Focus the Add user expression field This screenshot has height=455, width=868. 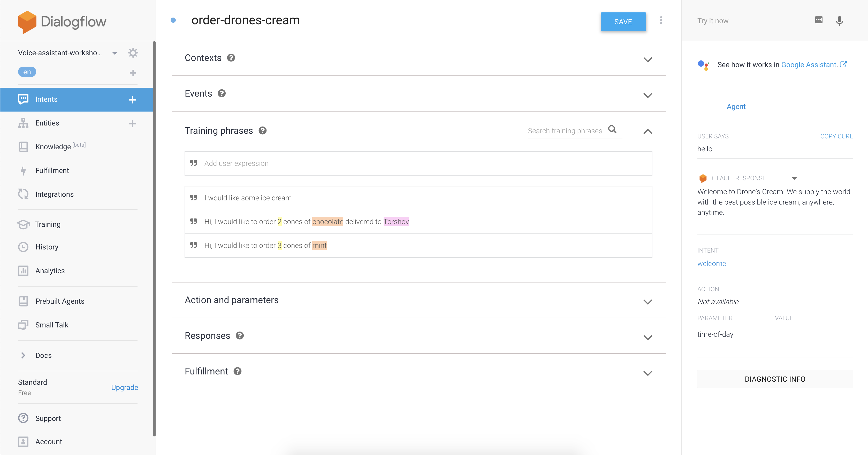pyautogui.click(x=418, y=163)
